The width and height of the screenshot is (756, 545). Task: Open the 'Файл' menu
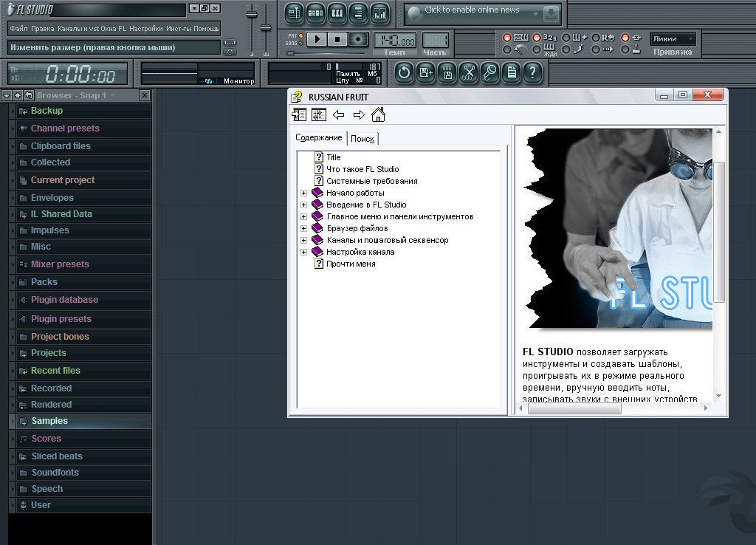18,29
